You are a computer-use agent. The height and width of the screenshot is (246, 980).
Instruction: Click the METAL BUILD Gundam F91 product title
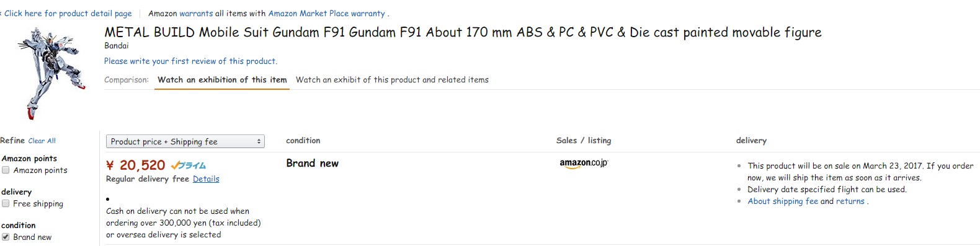pyautogui.click(x=463, y=32)
